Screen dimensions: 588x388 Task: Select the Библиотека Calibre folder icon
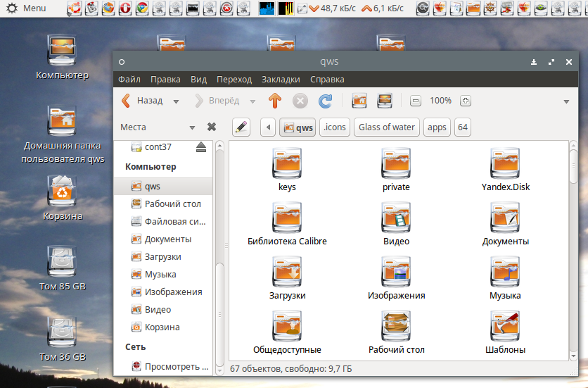pyautogui.click(x=287, y=218)
